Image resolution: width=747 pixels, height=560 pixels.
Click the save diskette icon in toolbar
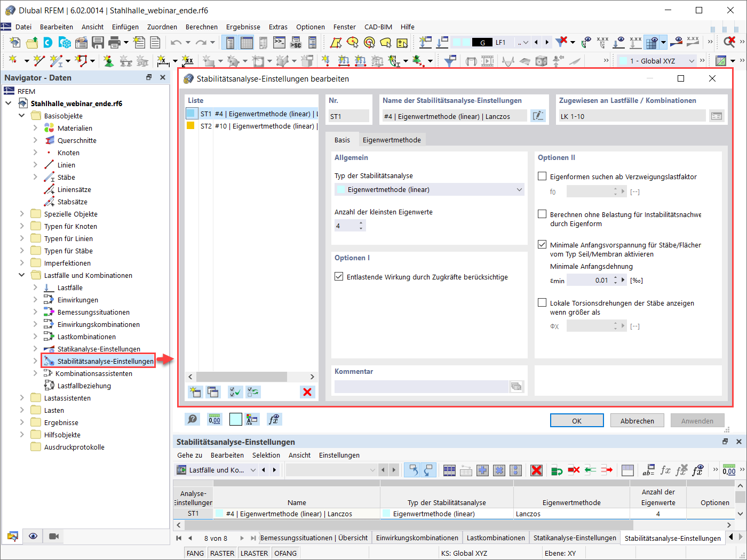click(98, 43)
